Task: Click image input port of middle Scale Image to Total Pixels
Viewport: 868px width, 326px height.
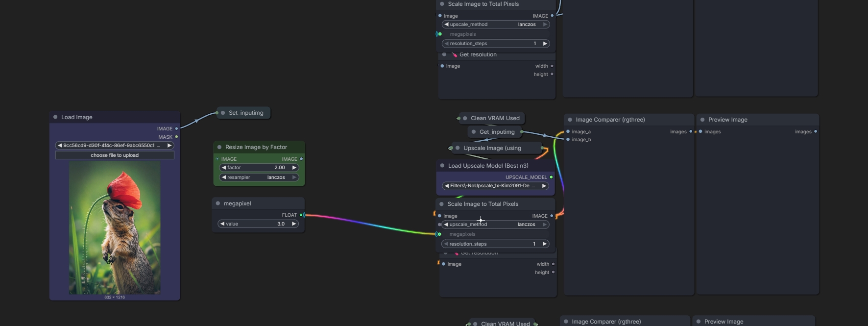Action: tap(439, 216)
